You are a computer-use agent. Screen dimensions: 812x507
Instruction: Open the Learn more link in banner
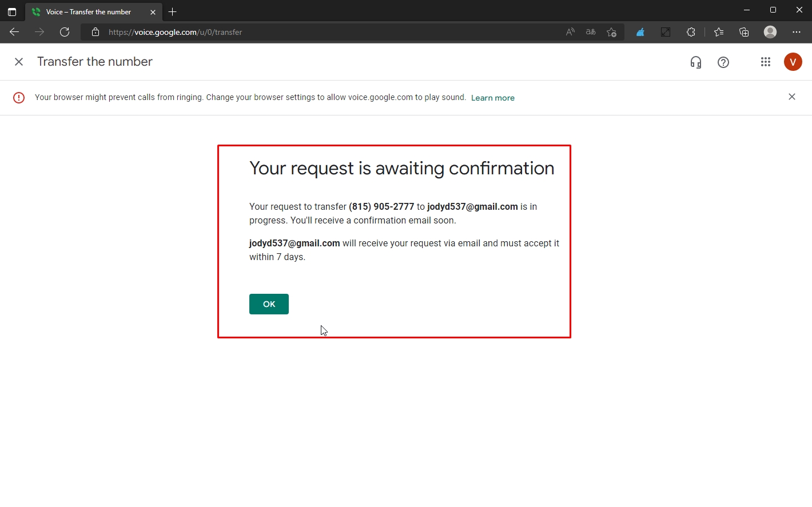(x=492, y=98)
